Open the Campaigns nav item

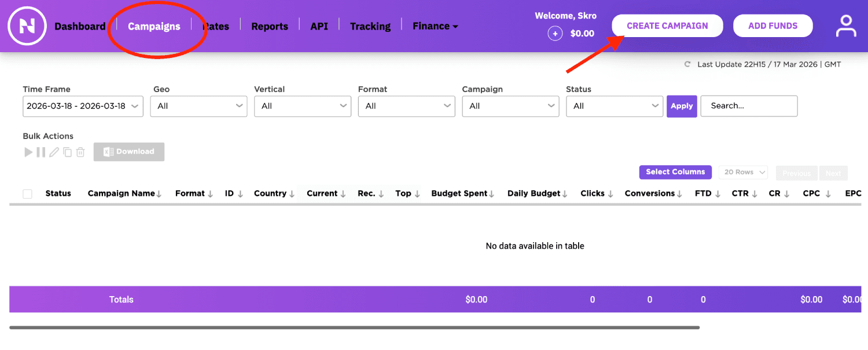(x=154, y=26)
